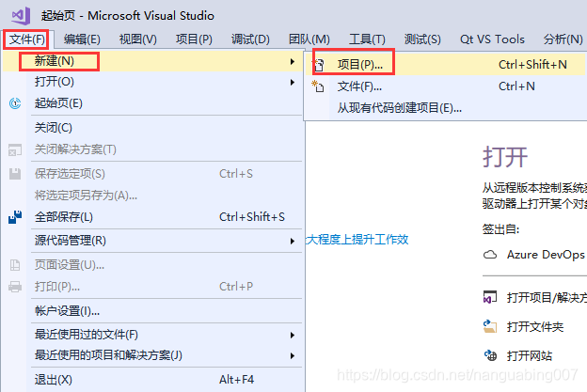Choose 帐户设置(I)... menu entry

point(152,311)
